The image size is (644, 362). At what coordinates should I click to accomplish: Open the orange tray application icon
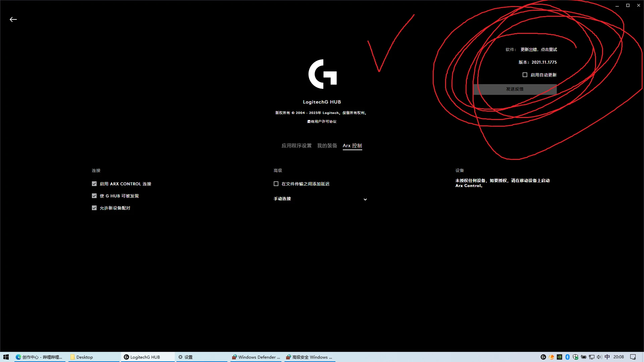point(551,357)
